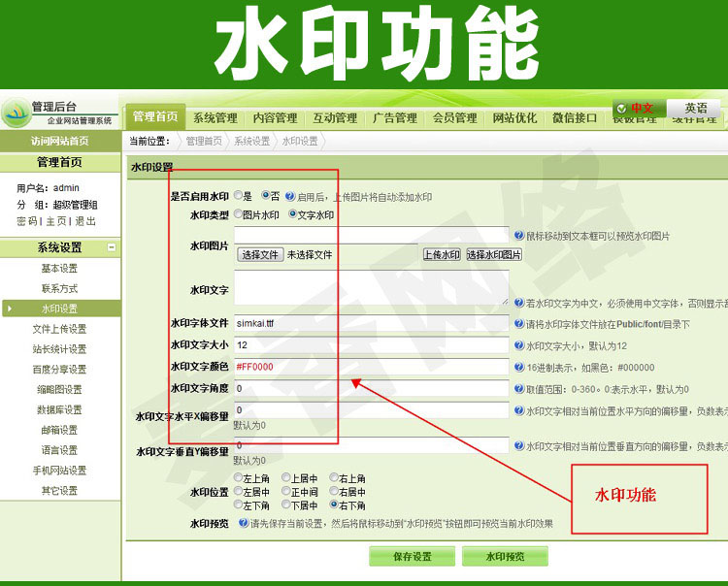Open the 会员管理 top tab
Image resolution: width=728 pixels, height=586 pixels.
click(x=454, y=117)
